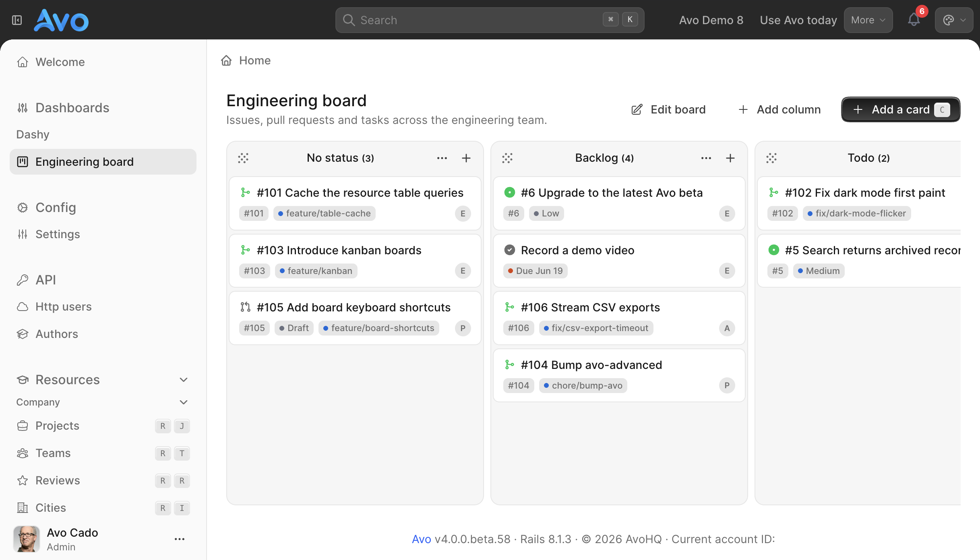Open the Avo Demo 8 link

(x=711, y=20)
